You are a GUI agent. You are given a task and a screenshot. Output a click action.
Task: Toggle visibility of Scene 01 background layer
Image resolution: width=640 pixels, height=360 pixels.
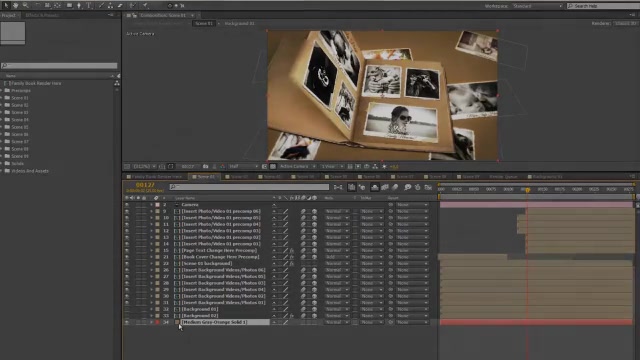[127, 263]
